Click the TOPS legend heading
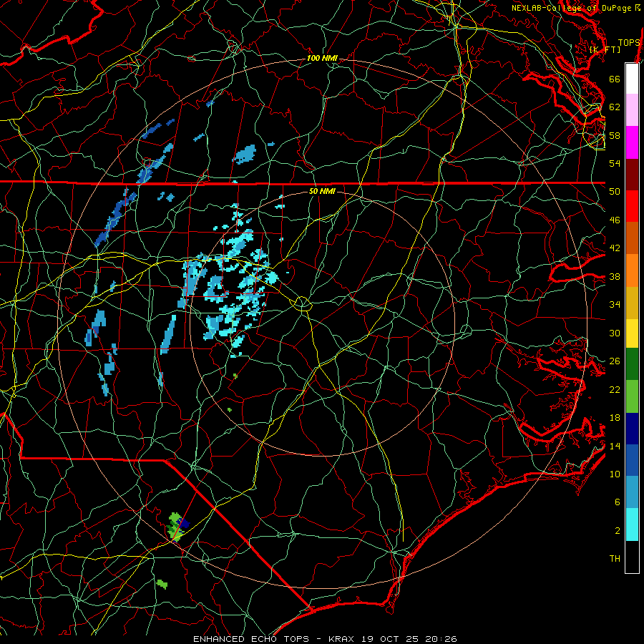This screenshot has height=644, width=644. click(x=628, y=43)
